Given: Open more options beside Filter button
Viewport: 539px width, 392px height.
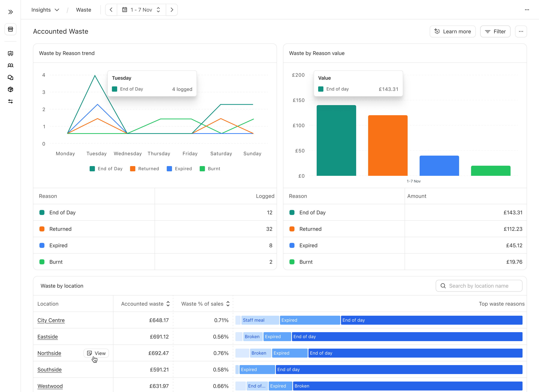Looking at the screenshot, I should tap(521, 32).
